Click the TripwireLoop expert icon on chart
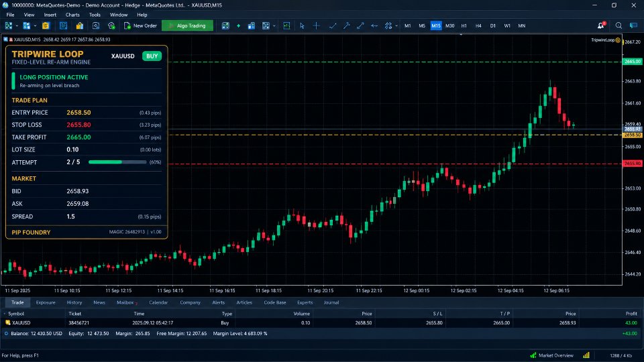644x362 pixels. [618, 40]
